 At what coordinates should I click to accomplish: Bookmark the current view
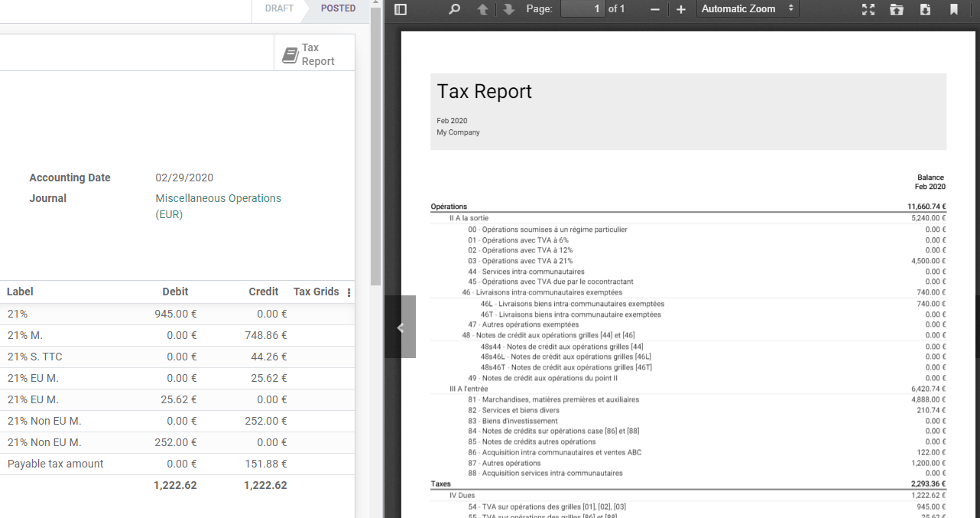pos(953,9)
